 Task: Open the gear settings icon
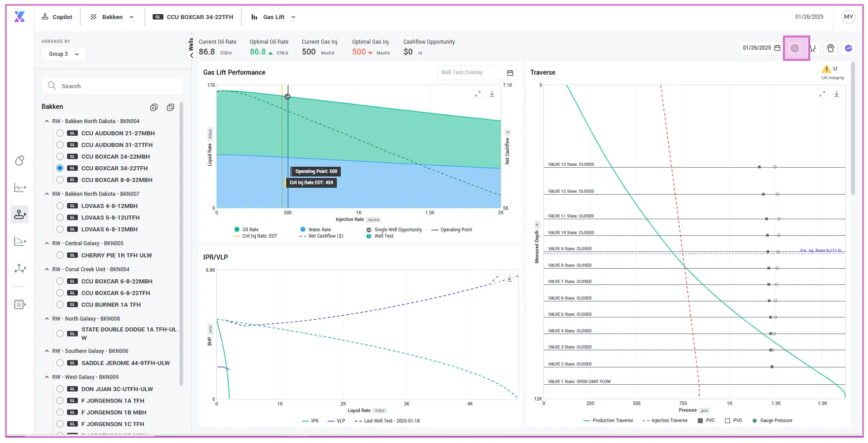tap(795, 48)
